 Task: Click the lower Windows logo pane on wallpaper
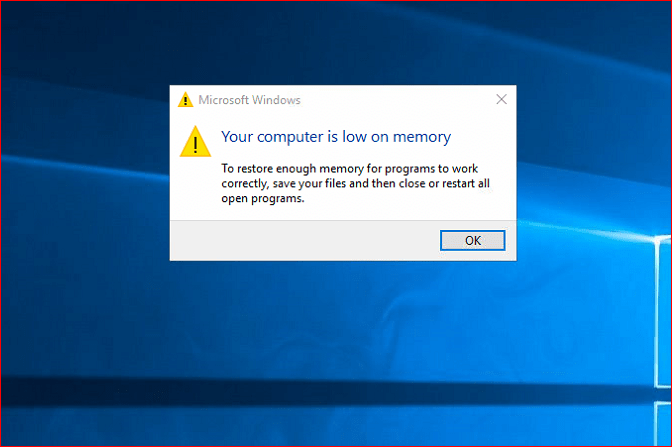pos(663,423)
